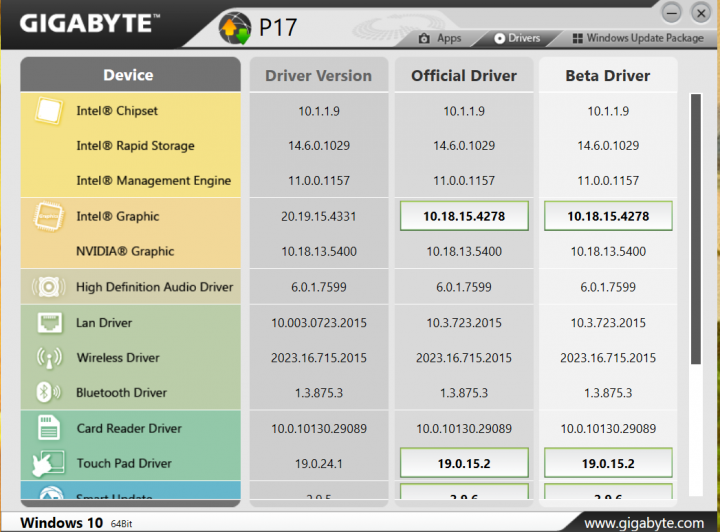720x532 pixels.
Task: Click the Bluetooth Driver icon
Action: tap(48, 392)
